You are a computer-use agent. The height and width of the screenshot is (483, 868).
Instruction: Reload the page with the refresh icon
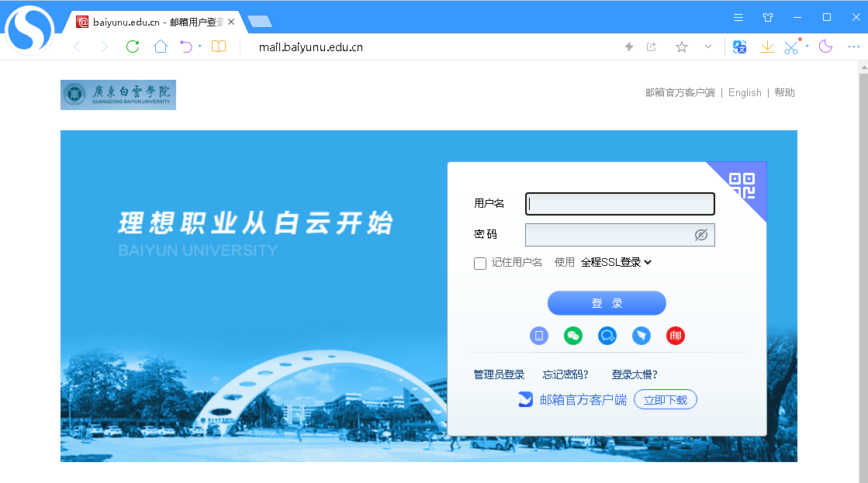tap(133, 47)
